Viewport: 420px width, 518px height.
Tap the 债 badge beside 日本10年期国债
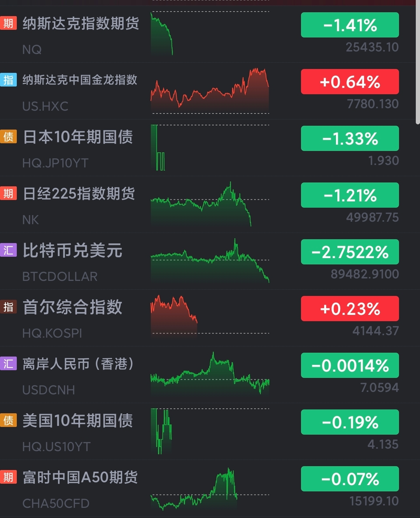click(8, 137)
